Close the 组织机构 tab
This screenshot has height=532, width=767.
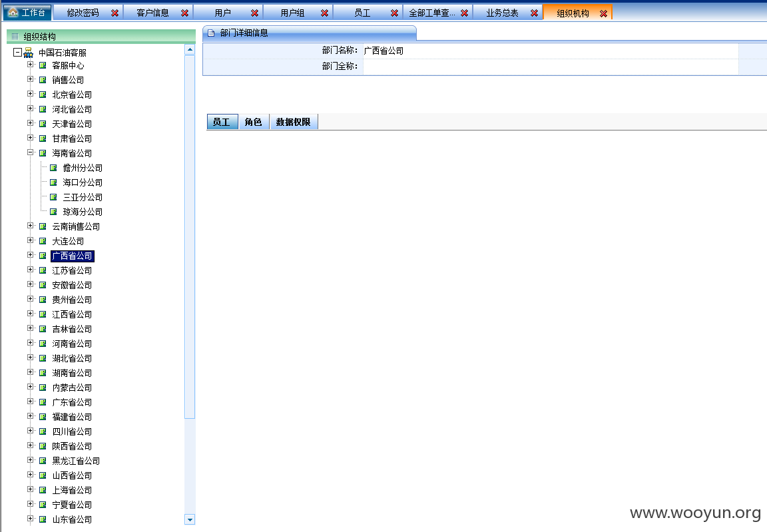tap(604, 14)
